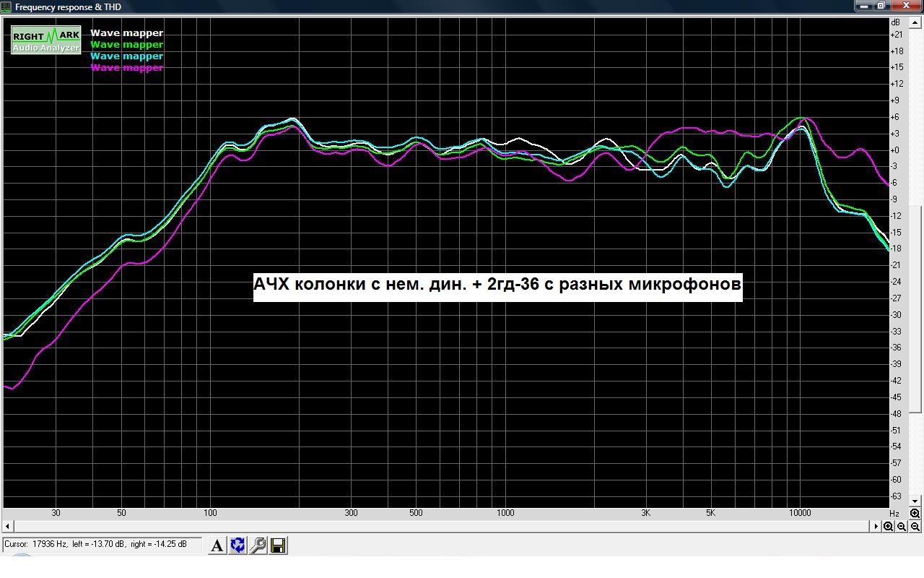Click the vertical scrollbar down arrow
Viewport: 924px width, 578px height.
point(916,501)
